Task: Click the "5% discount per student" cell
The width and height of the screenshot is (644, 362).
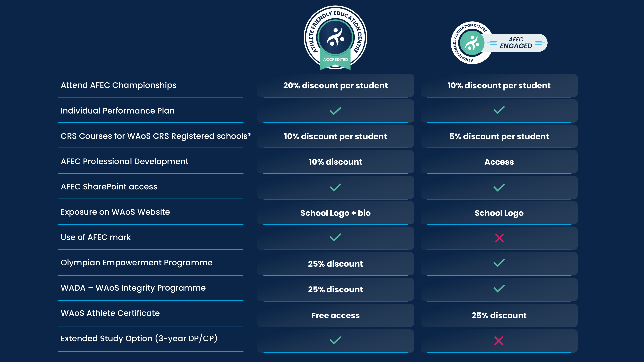Action: [x=499, y=136]
